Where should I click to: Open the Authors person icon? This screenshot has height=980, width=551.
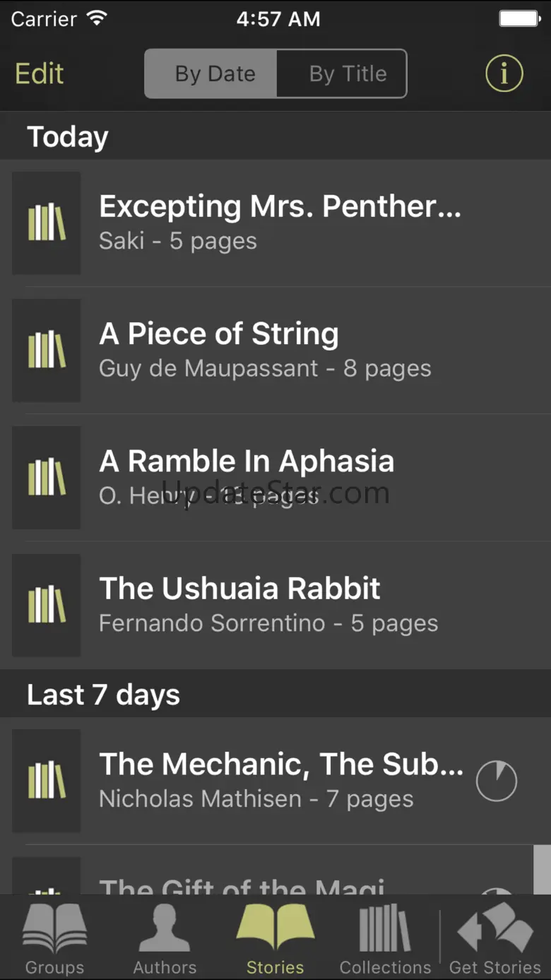pyautogui.click(x=165, y=929)
